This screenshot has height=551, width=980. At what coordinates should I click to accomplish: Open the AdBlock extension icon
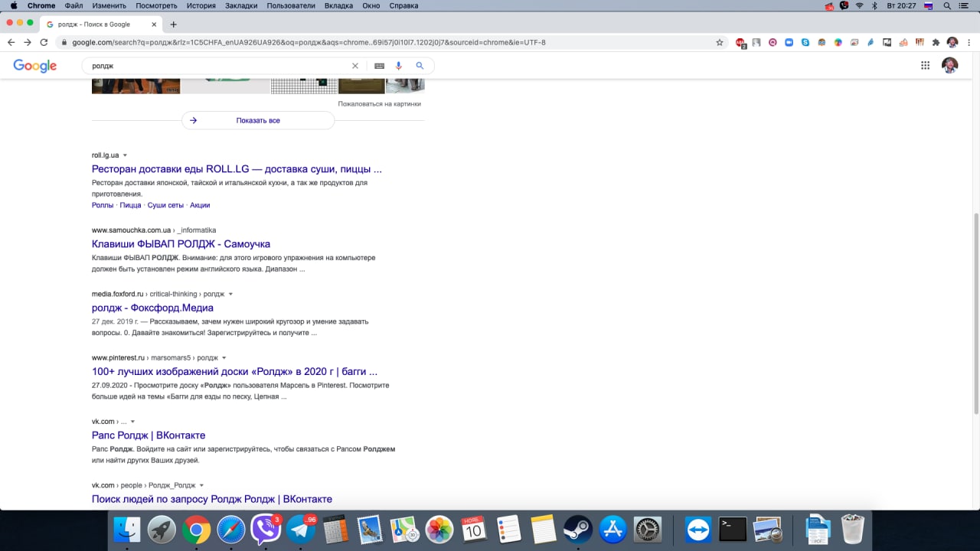[x=740, y=42]
